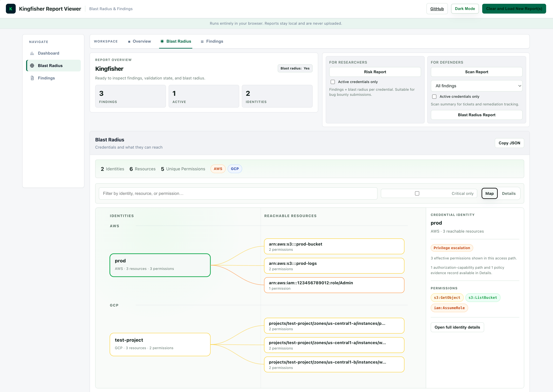Click the Blast radius: Yes badge
The height and width of the screenshot is (392, 553).
(x=295, y=68)
